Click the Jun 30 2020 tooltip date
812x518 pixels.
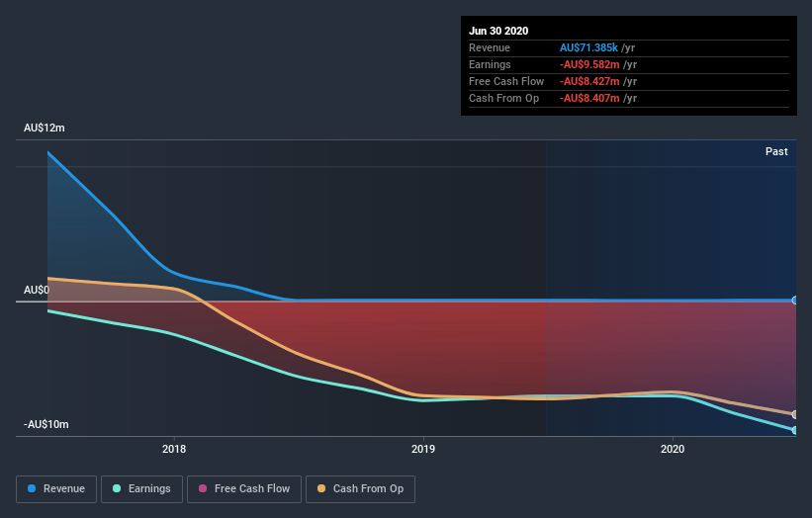[x=498, y=31]
